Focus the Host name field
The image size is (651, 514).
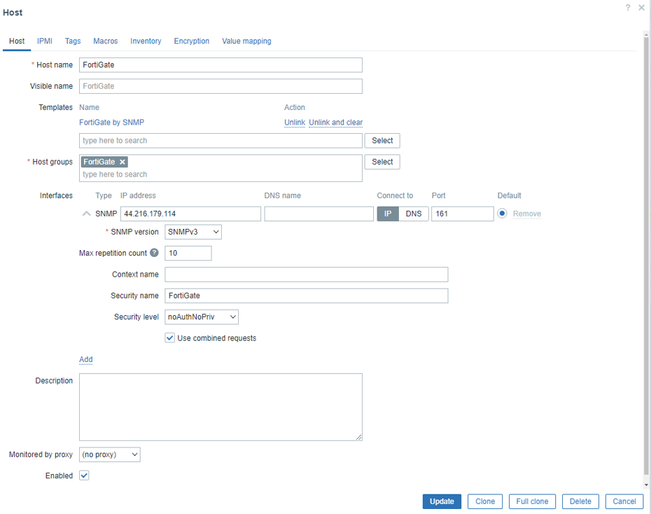(221, 65)
